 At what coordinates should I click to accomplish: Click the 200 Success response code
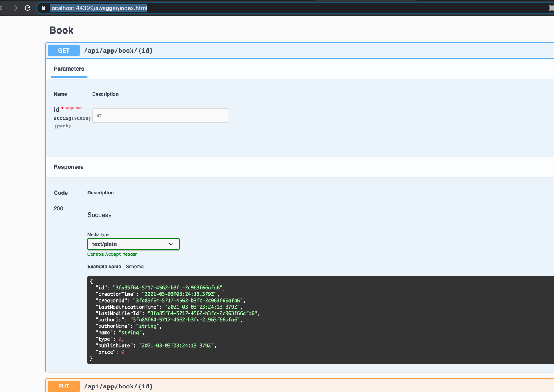[x=58, y=208]
